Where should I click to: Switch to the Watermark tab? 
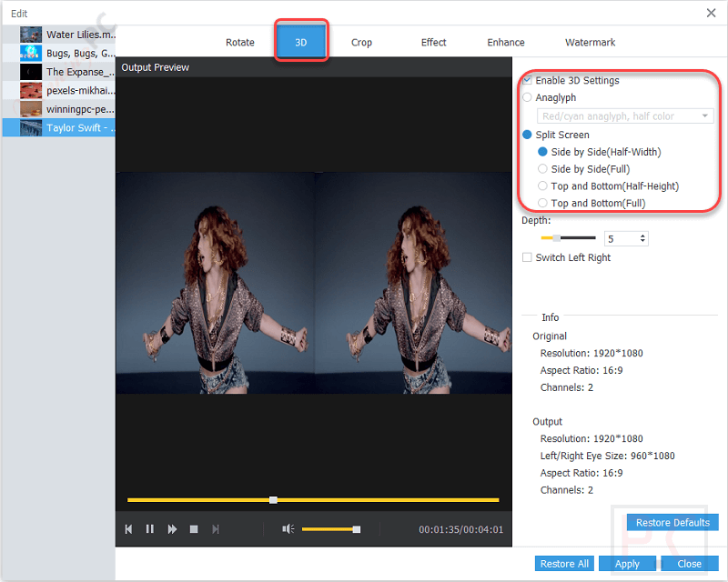point(590,42)
